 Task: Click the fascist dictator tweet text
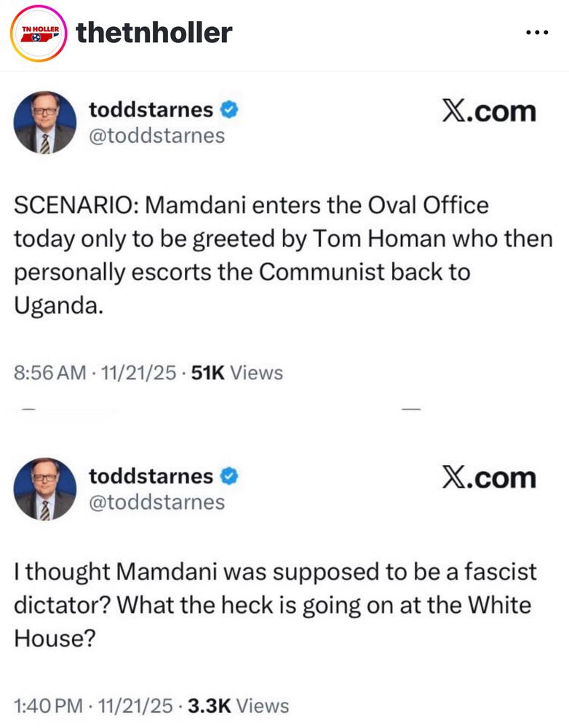[275, 605]
